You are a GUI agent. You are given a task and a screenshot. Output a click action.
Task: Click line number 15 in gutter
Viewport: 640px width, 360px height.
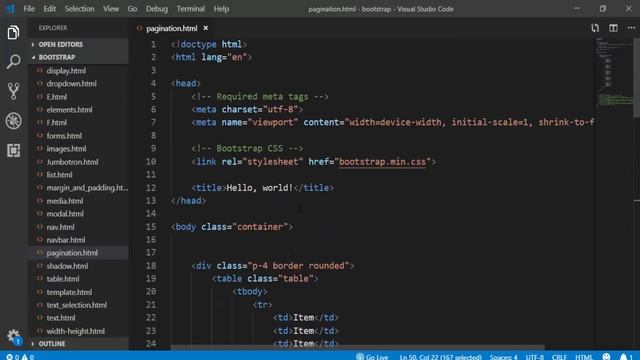click(151, 227)
